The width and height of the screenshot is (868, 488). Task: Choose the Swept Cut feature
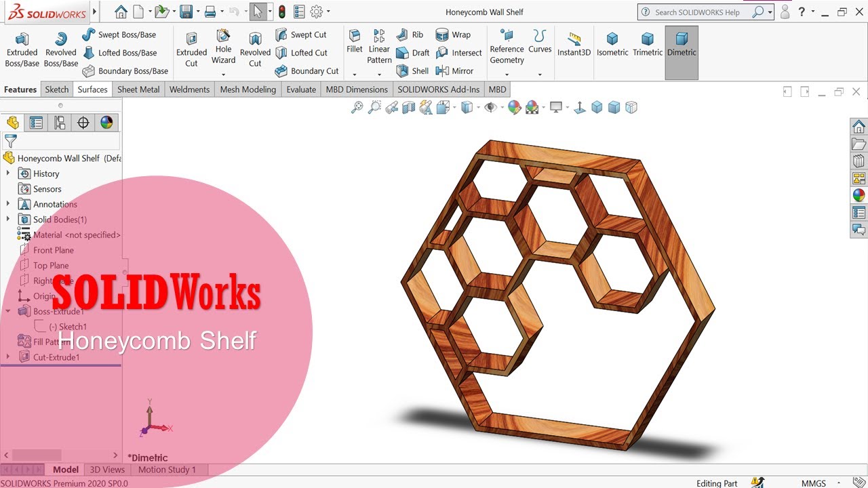(x=301, y=35)
